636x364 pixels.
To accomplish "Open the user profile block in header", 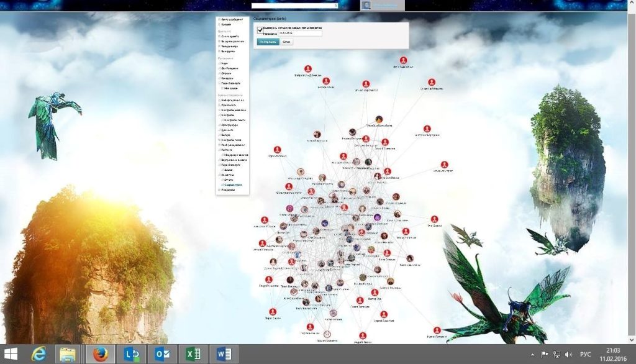I will coord(382,6).
